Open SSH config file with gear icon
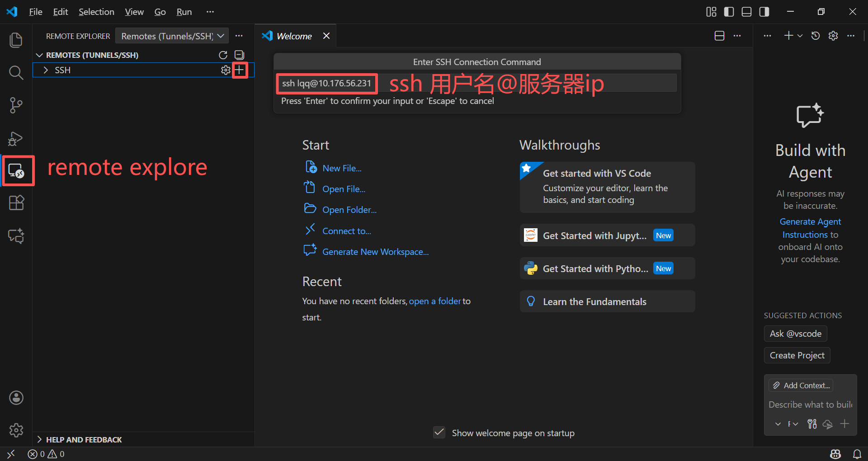This screenshot has height=461, width=868. tap(225, 70)
